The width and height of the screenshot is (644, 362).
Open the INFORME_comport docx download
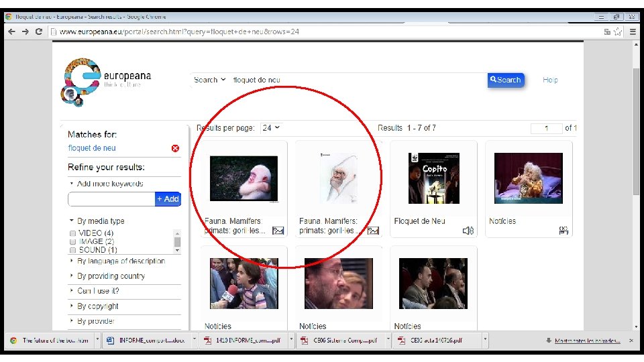[x=146, y=341]
